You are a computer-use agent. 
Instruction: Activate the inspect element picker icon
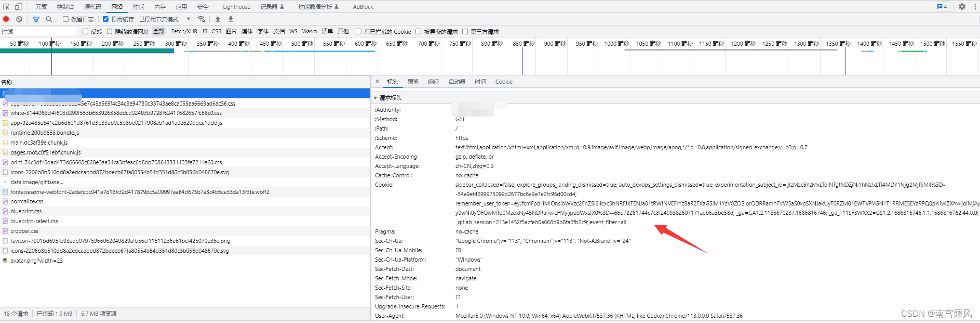pos(6,7)
